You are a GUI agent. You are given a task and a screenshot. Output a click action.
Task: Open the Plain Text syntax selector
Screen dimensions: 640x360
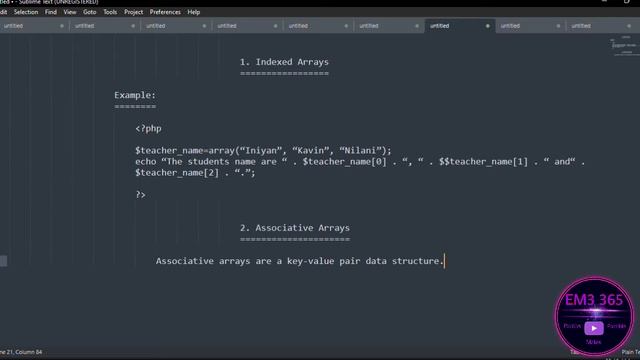631,352
